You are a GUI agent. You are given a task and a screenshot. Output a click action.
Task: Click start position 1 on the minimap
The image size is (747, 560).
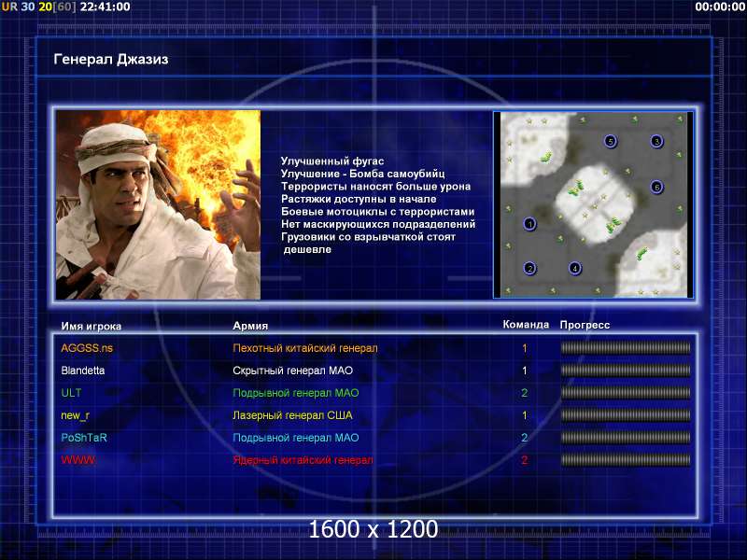[530, 224]
